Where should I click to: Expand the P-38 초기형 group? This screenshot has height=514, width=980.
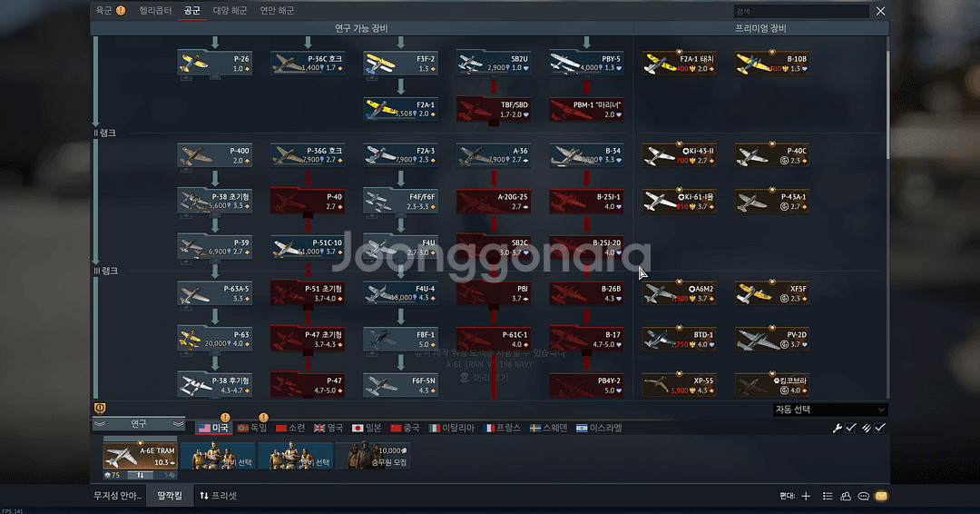[x=215, y=202]
